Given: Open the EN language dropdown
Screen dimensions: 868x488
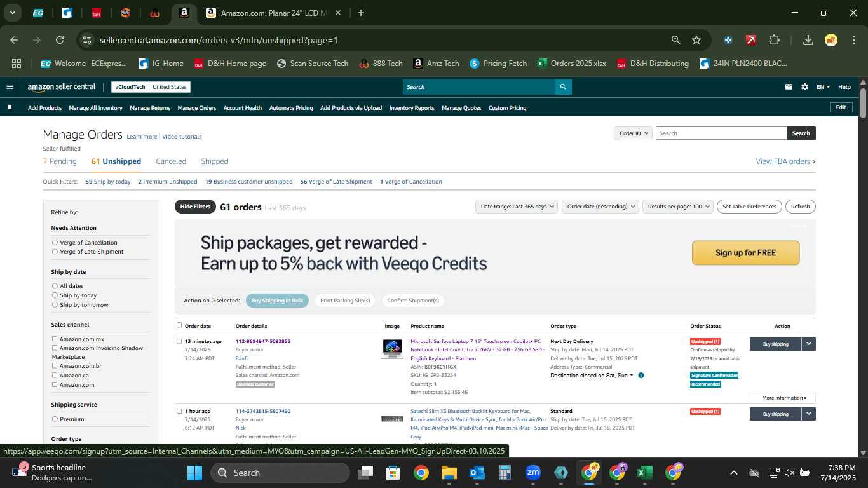Looking at the screenshot, I should pyautogui.click(x=824, y=87).
